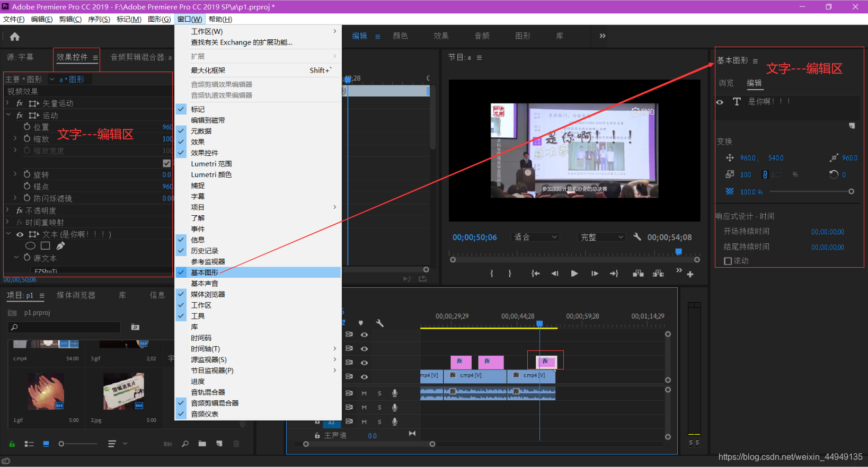Toggle the uniform scale checkbox

(167, 163)
